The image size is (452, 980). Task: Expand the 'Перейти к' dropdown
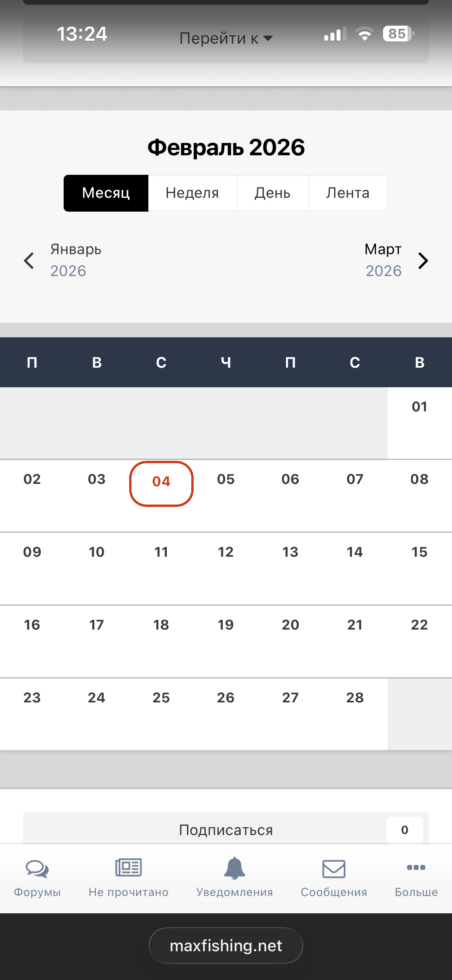click(226, 38)
